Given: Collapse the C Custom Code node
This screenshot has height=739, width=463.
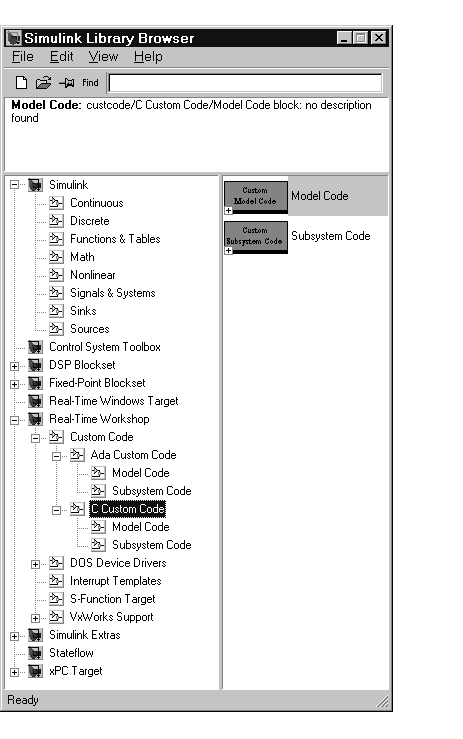Looking at the screenshot, I should tap(56, 510).
